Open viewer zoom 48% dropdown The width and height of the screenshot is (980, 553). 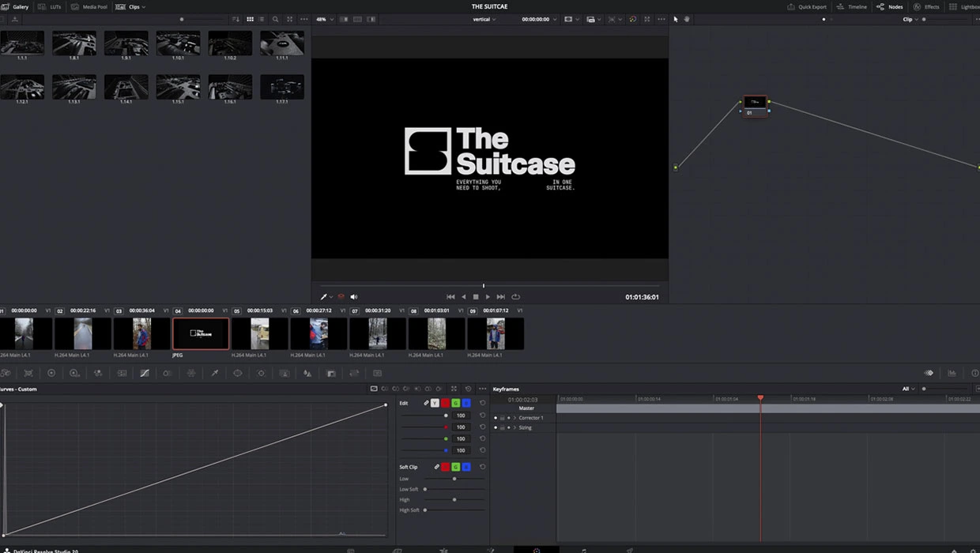point(324,19)
